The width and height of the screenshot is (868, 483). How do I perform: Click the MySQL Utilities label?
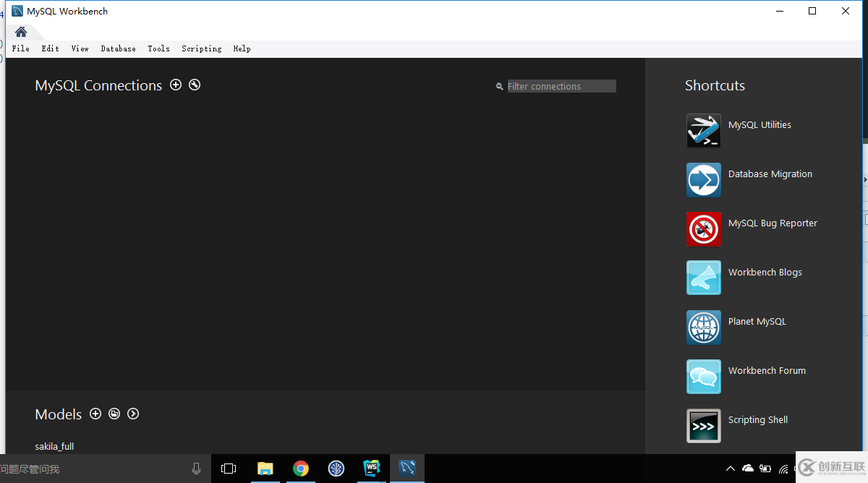[x=759, y=124]
